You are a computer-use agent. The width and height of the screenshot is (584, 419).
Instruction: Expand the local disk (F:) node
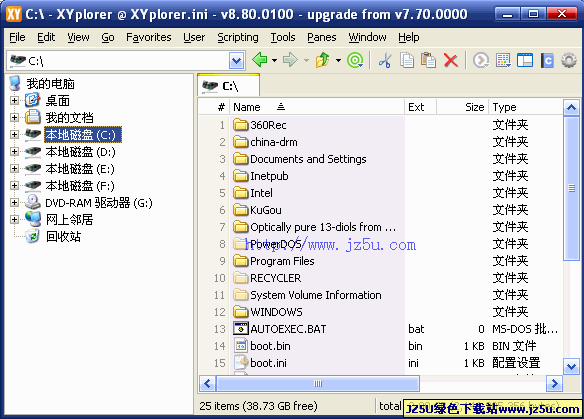[x=14, y=185]
